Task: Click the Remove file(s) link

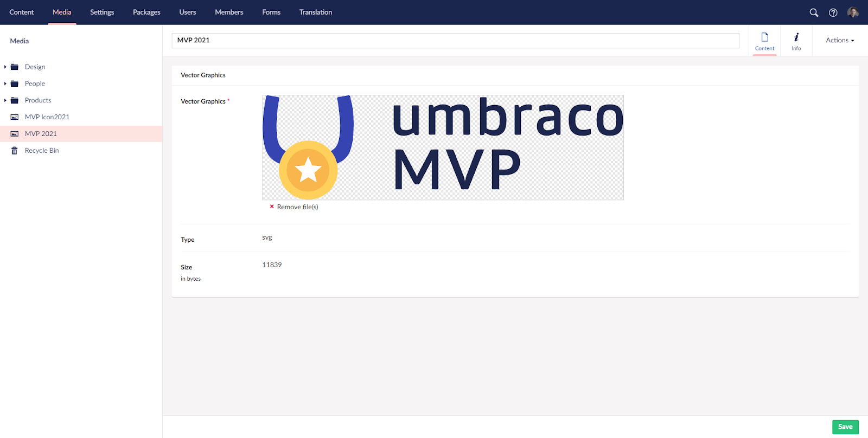Action: point(297,207)
